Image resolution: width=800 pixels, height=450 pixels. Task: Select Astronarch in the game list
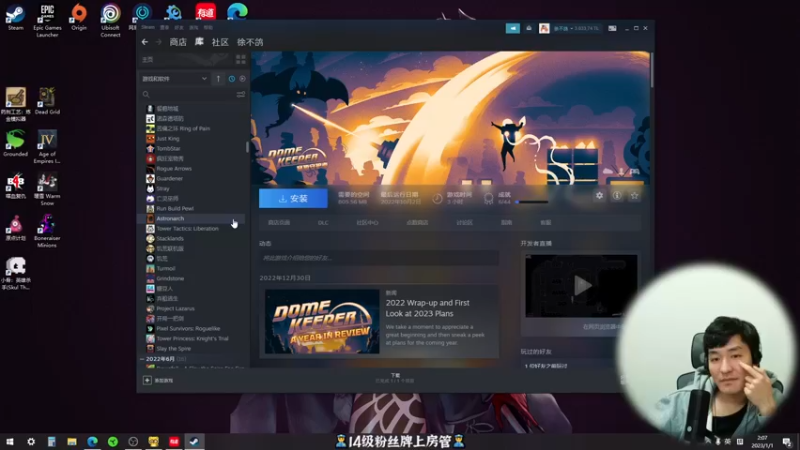point(170,218)
